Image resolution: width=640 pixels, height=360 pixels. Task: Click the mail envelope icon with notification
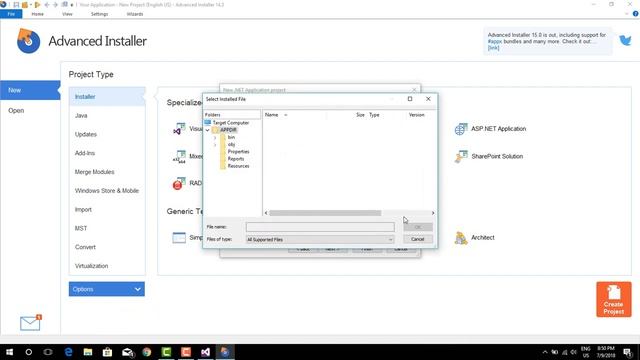[31, 322]
